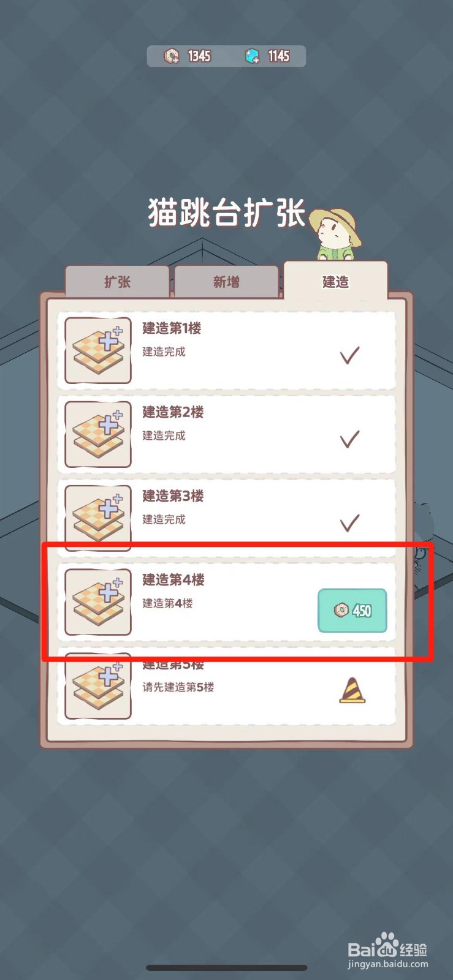Tap the traffic cone locked icon

point(352,690)
